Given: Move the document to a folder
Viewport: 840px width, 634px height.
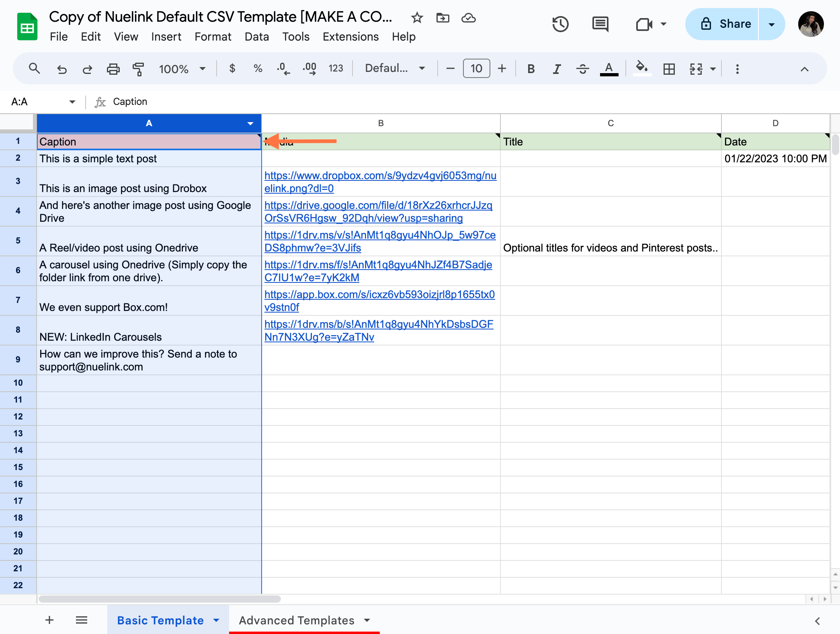Looking at the screenshot, I should (443, 18).
